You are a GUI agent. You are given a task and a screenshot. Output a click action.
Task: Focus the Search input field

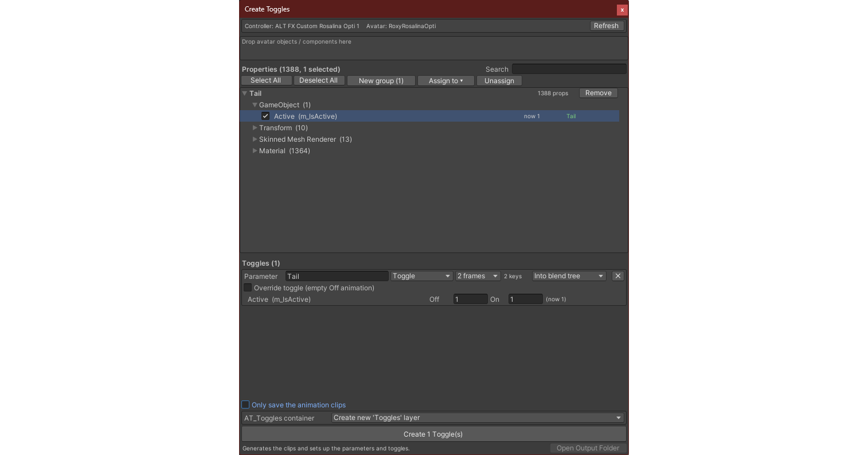569,69
